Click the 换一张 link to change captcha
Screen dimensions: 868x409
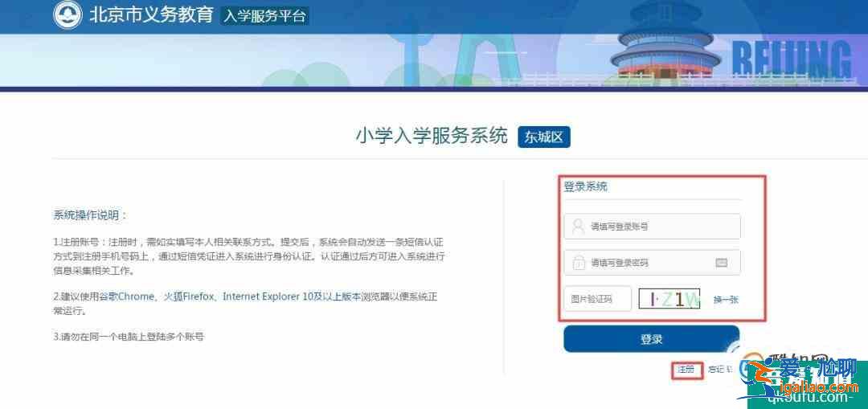[x=725, y=300]
